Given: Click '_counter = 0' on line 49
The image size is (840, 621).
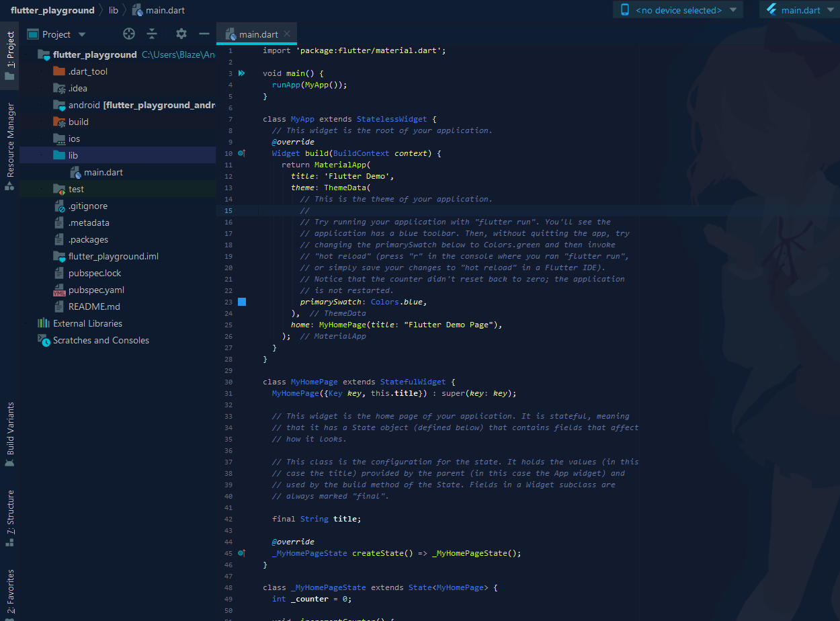Looking at the screenshot, I should 319,599.
